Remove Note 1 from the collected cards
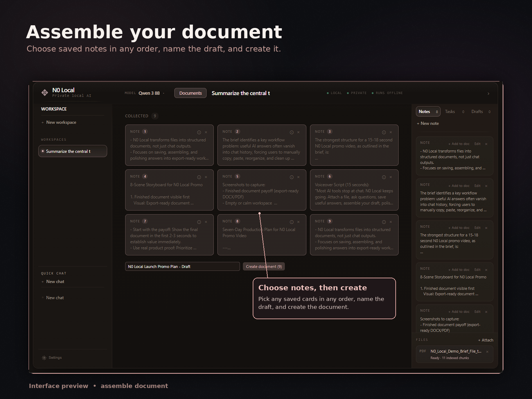Viewport: 532px width, 399px height. [x=206, y=132]
